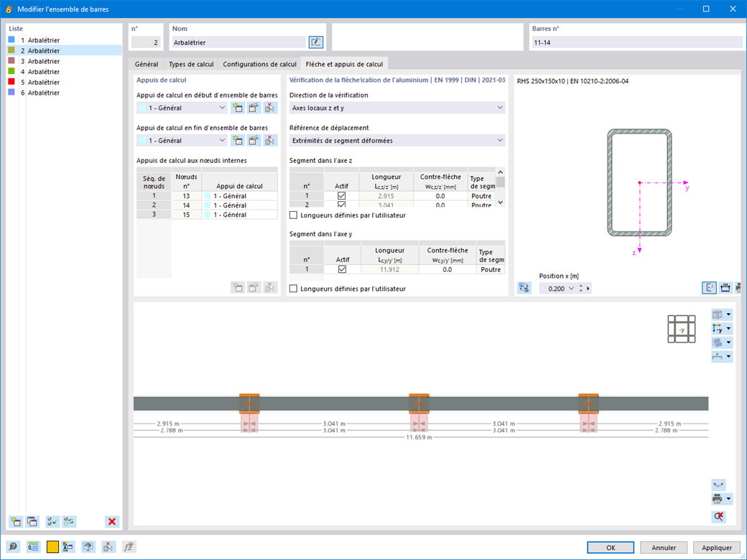Screen dimensions: 747x560
Task: Click the copy member set icon under Liste
Action: tap(32, 521)
